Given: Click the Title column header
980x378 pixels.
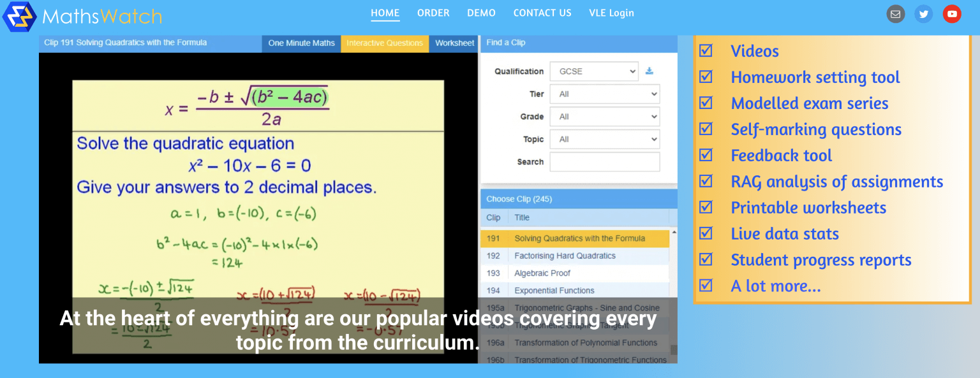Looking at the screenshot, I should point(522,217).
